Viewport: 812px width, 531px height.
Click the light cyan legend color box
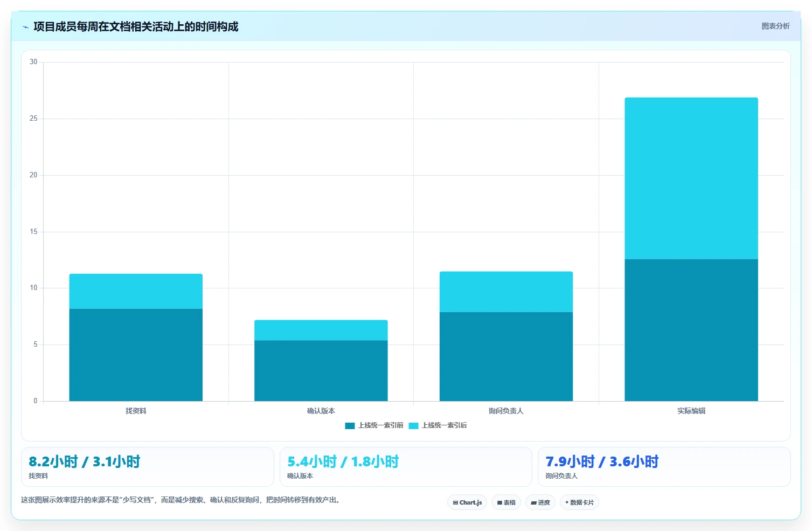[x=413, y=426]
